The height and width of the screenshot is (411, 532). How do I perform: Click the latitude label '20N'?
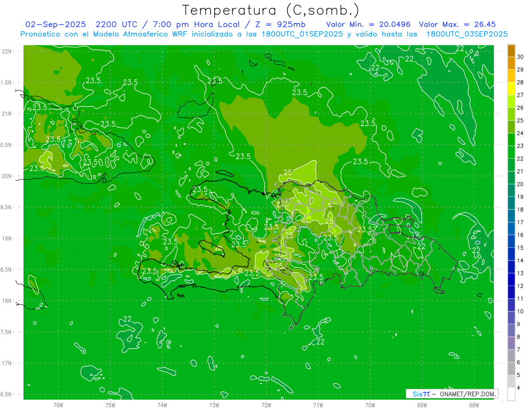[x=7, y=176]
